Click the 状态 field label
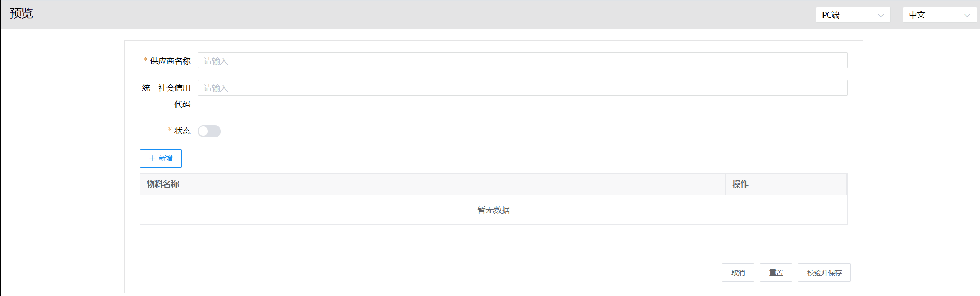Screen dimensions: 980x296 [x=182, y=131]
